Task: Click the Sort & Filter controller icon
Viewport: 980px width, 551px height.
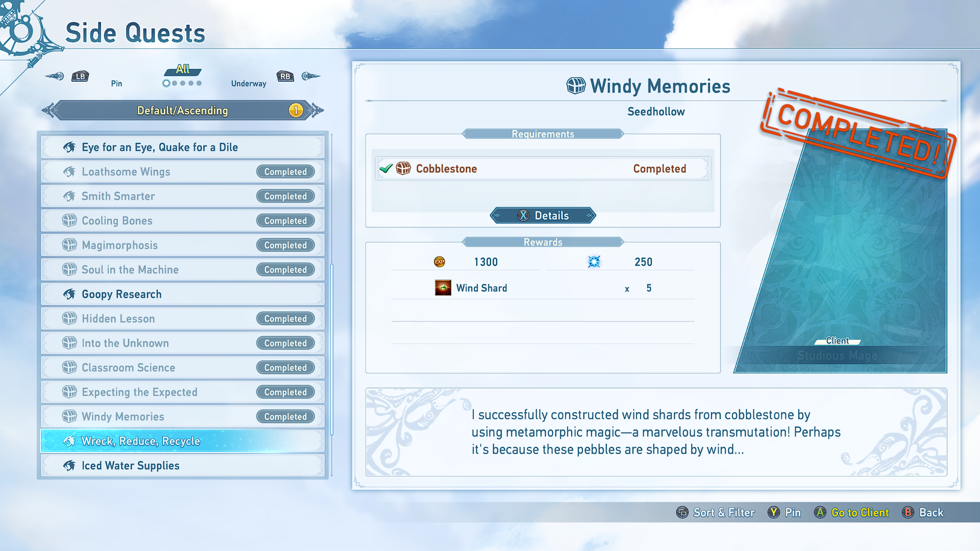Action: pos(682,512)
